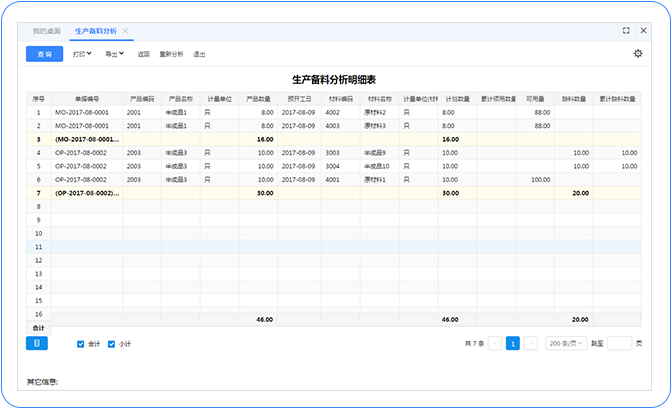Switch to 我的桌面 tab
672x410 pixels.
tap(46, 32)
